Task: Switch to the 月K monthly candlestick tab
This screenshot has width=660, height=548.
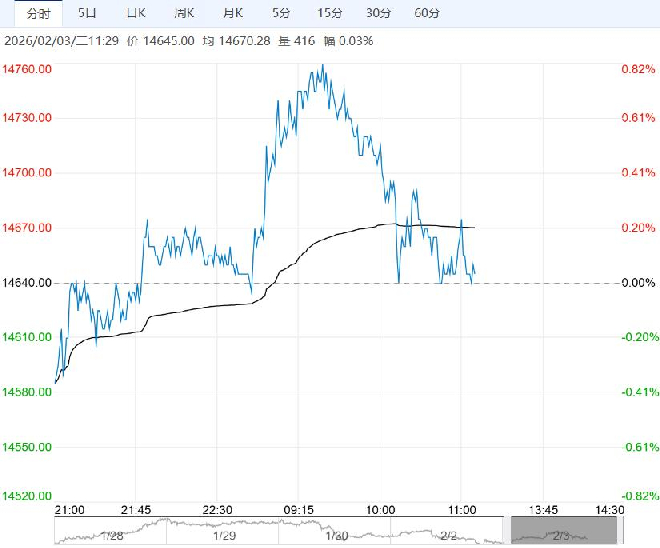Action: (232, 13)
